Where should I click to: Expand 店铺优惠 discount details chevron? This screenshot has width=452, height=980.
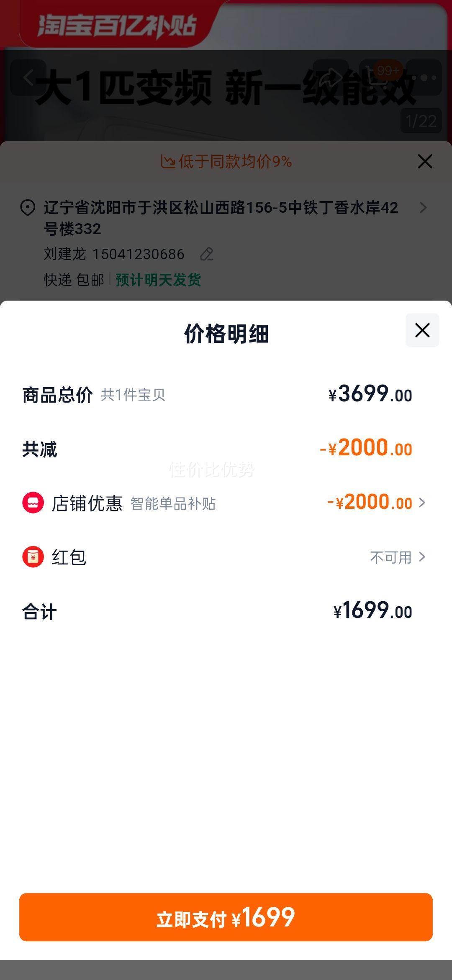coord(422,503)
